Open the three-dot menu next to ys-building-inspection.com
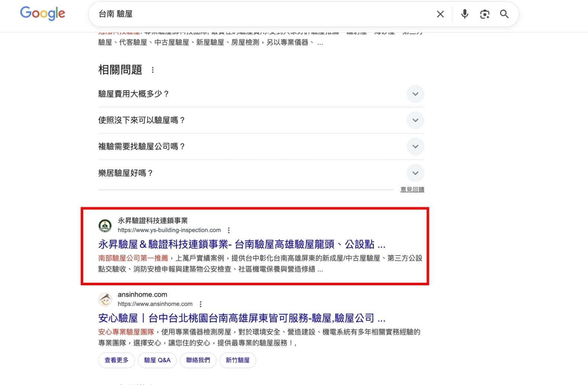 229,230
